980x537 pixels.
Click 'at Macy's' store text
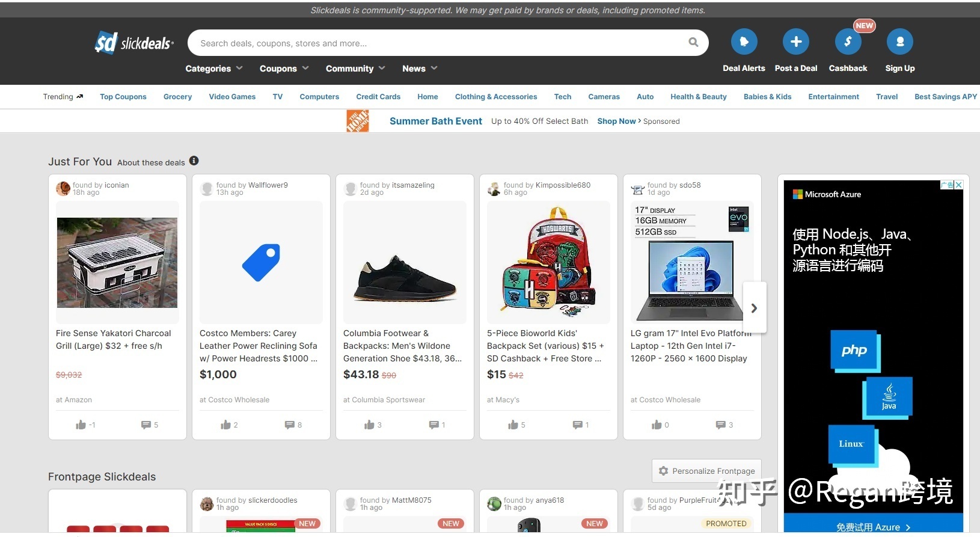coord(503,400)
